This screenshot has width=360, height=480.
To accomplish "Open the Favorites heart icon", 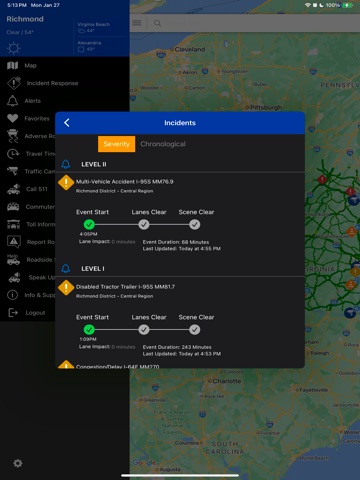I will (13, 118).
